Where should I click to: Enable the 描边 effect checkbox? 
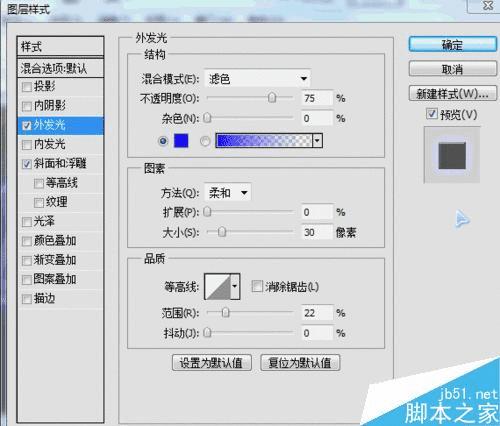[27, 299]
